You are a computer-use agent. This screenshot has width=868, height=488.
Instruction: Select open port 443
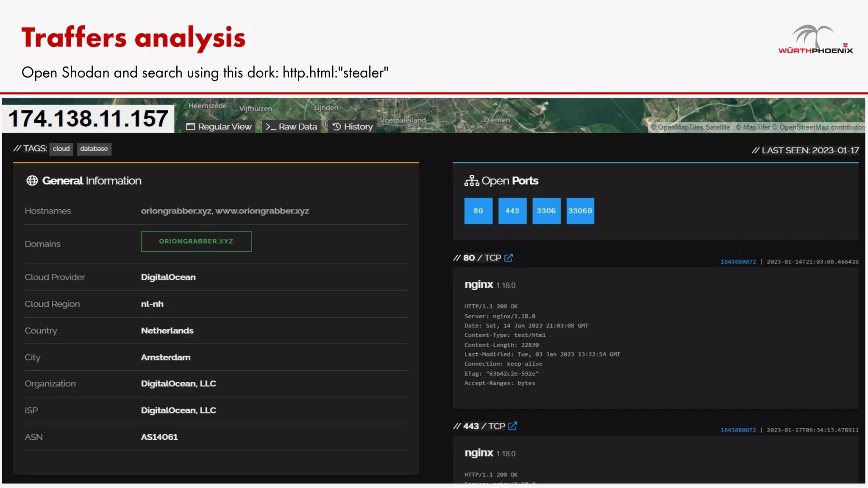(512, 211)
